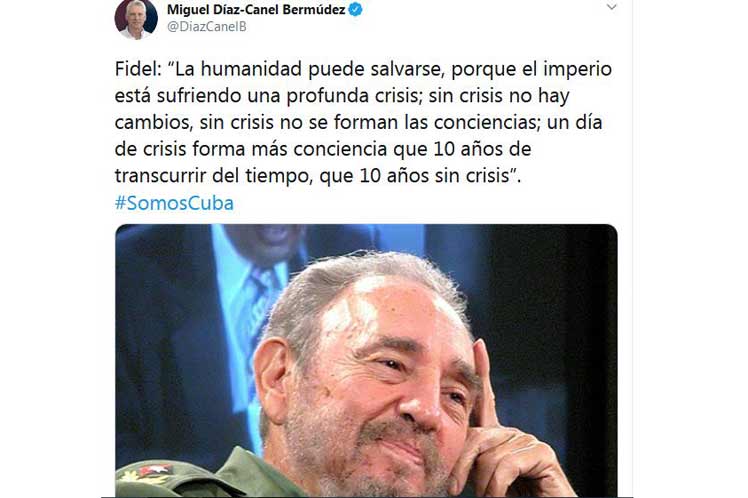The image size is (748, 498).
Task: Click the blue verified badge
Action: coord(355,10)
